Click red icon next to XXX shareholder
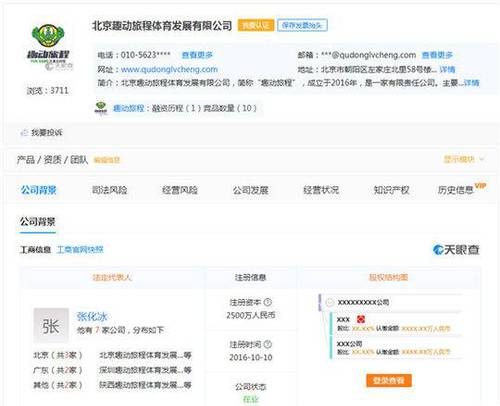The width and height of the screenshot is (500, 406). click(361, 319)
